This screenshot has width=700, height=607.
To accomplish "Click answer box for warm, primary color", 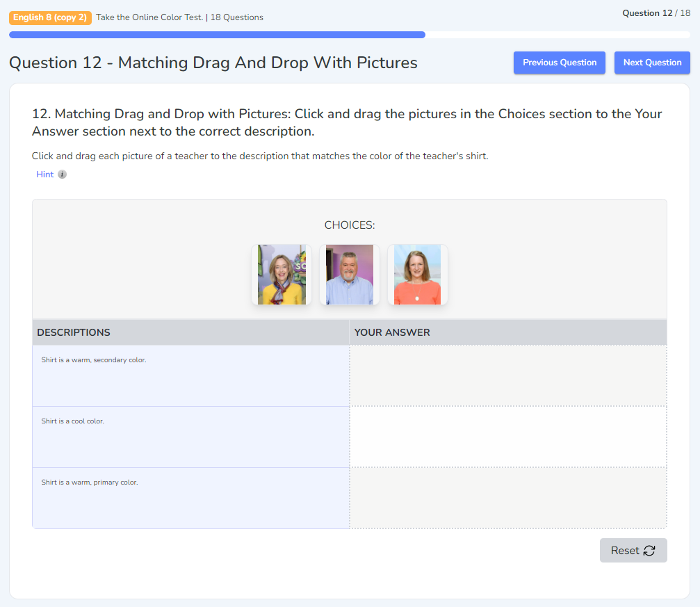I will point(508,498).
